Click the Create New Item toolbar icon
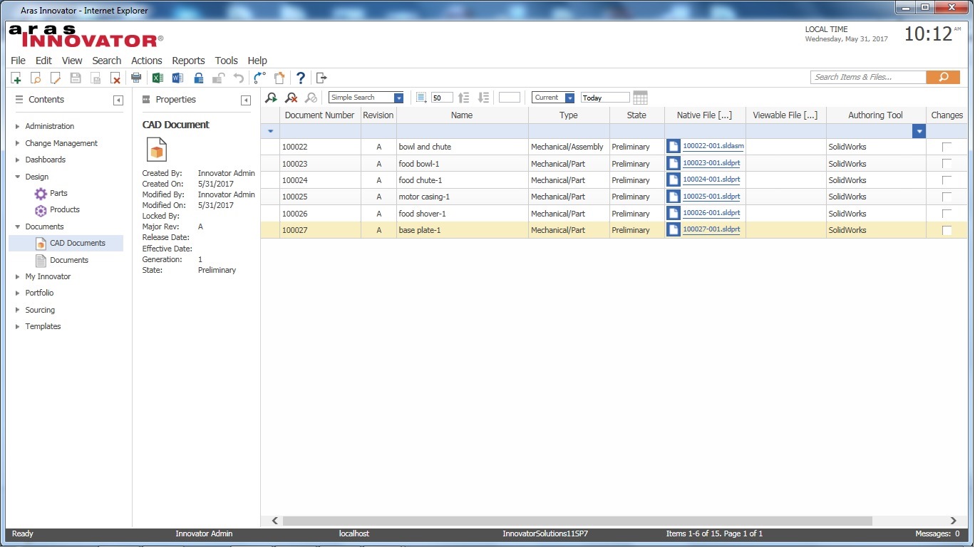The image size is (980, 552). point(16,78)
